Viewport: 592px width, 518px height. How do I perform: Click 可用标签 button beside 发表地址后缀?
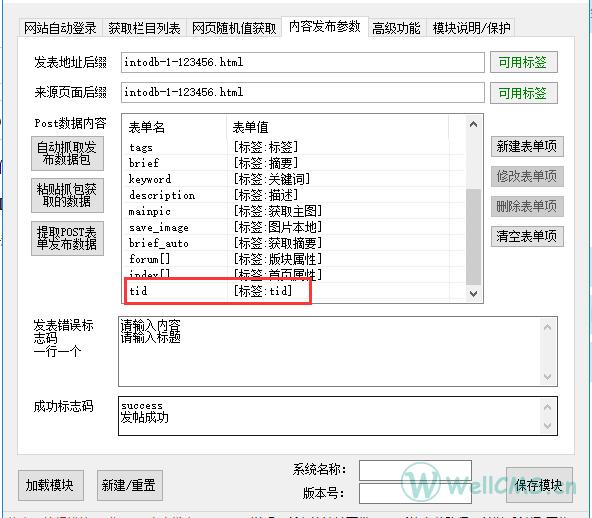(523, 62)
